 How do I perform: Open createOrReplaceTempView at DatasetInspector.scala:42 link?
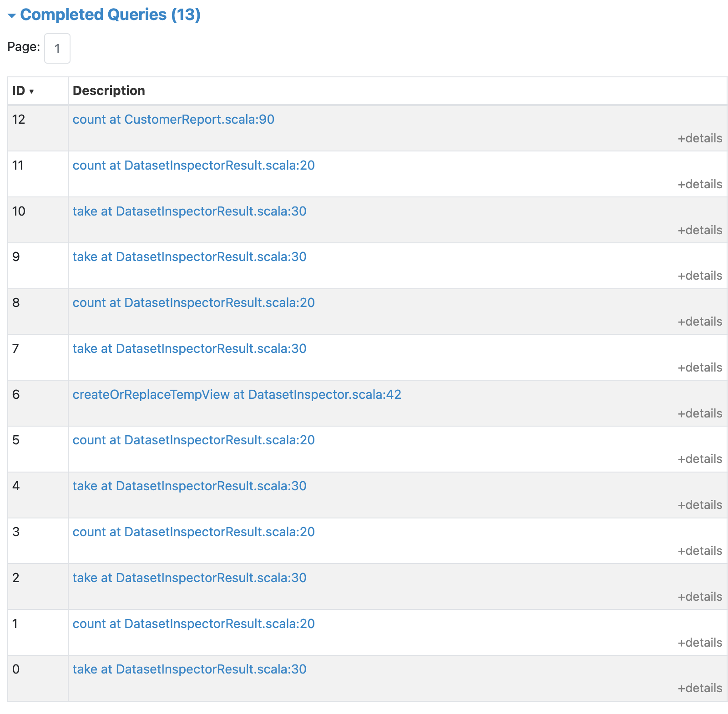coord(237,394)
